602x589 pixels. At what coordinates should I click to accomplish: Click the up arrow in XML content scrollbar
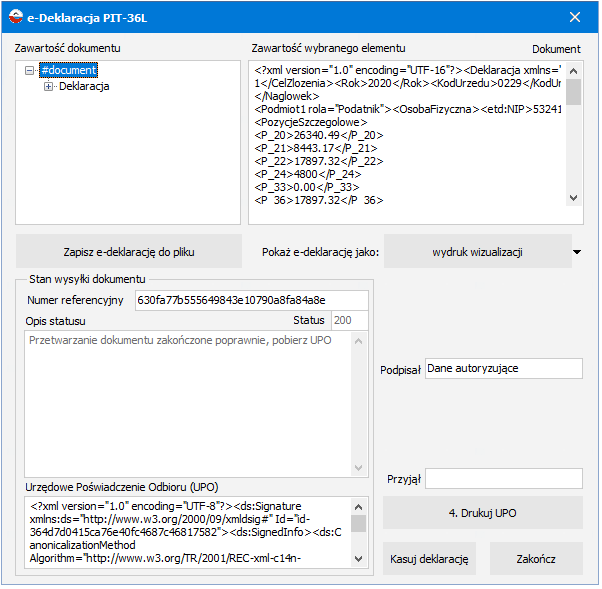(x=574, y=71)
